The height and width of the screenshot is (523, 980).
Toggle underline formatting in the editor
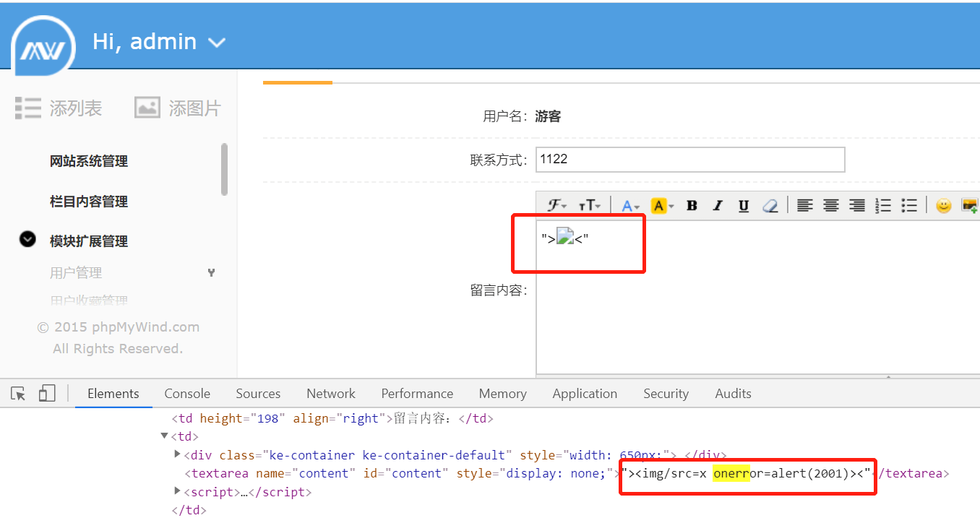tap(744, 206)
